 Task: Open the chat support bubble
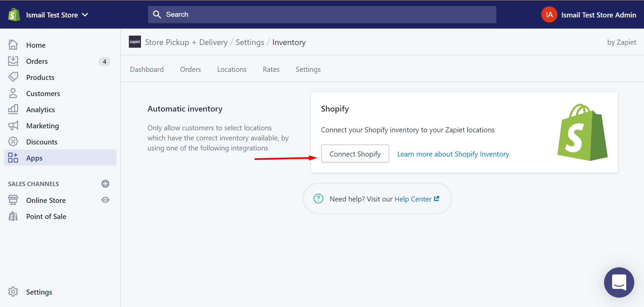click(x=619, y=282)
